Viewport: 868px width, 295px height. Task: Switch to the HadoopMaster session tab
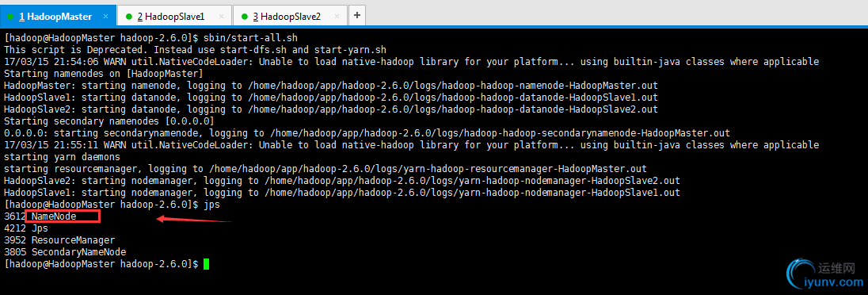tap(58, 16)
